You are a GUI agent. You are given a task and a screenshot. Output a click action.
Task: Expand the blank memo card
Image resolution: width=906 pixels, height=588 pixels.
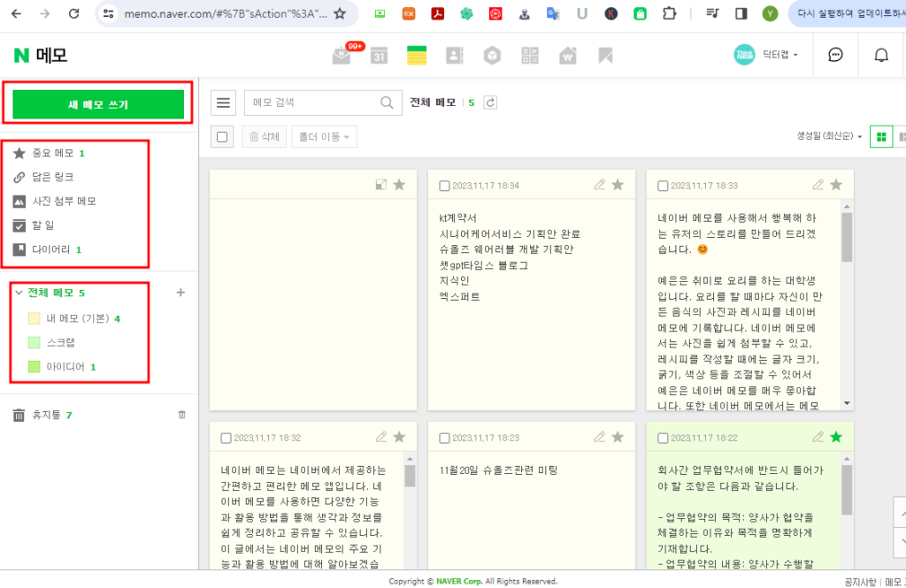click(380, 185)
